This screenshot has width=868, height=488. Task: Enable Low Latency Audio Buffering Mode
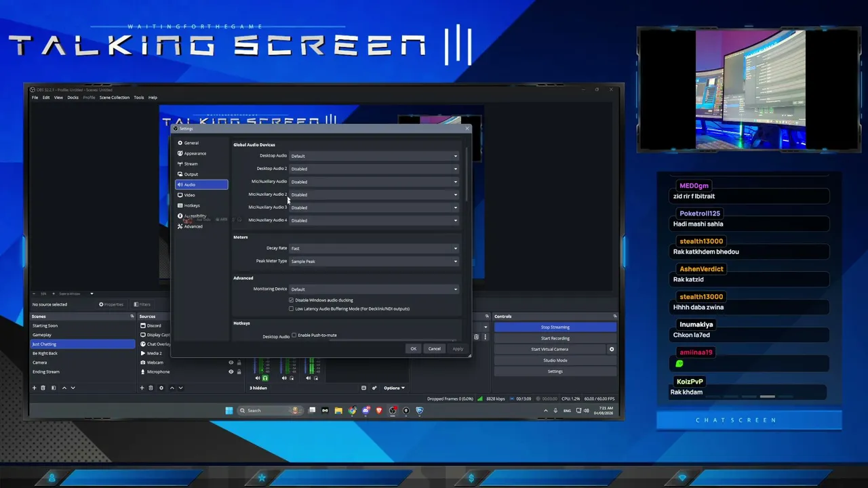(292, 309)
